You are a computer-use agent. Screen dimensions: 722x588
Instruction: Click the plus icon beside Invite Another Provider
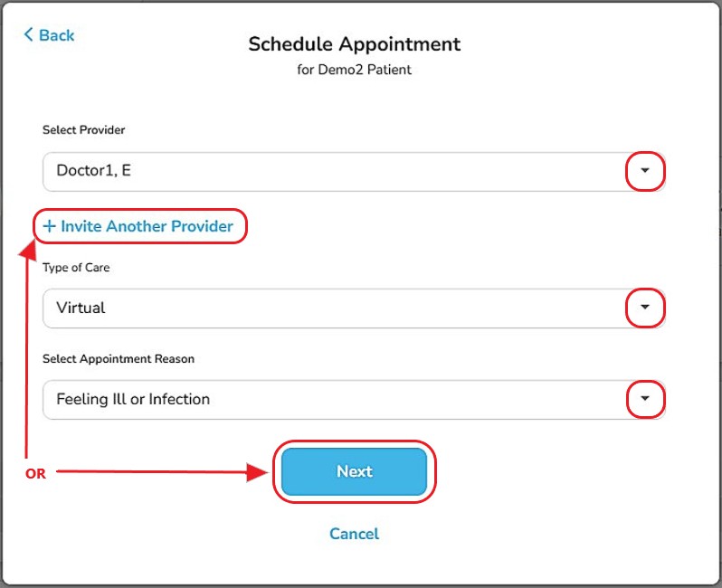(49, 226)
